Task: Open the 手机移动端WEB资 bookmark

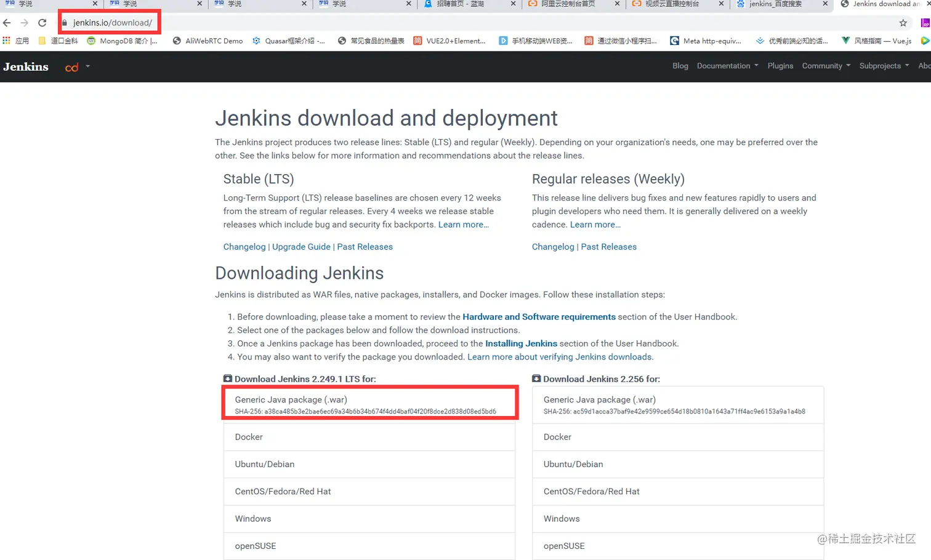Action: coord(536,41)
